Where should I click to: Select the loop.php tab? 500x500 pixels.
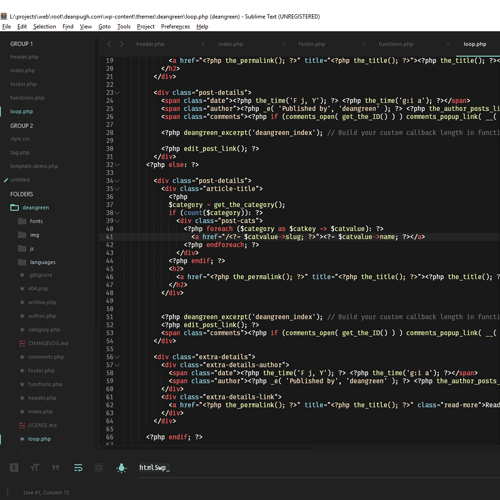pyautogui.click(x=475, y=44)
